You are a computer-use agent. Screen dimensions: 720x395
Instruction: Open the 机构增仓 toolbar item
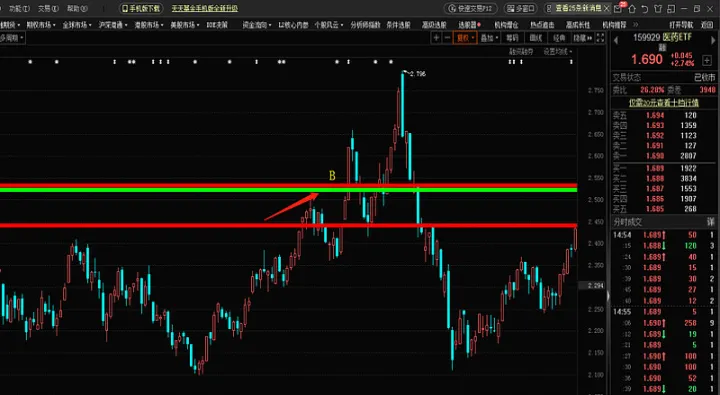pos(506,25)
